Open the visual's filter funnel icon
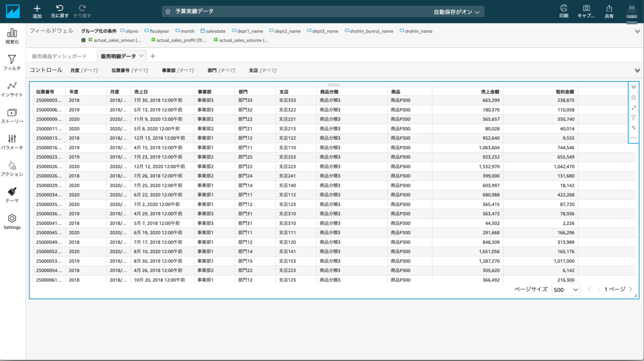Image resolution: width=644 pixels, height=361 pixels. coord(633,118)
